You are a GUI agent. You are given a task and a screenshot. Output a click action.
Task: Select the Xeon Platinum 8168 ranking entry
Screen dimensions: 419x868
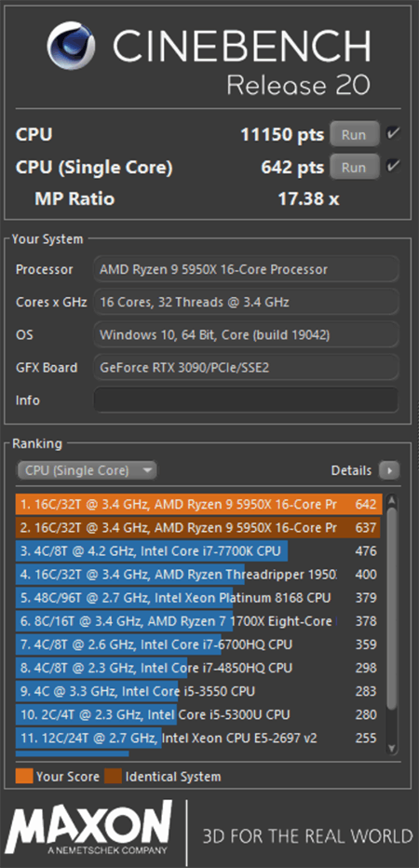198,598
